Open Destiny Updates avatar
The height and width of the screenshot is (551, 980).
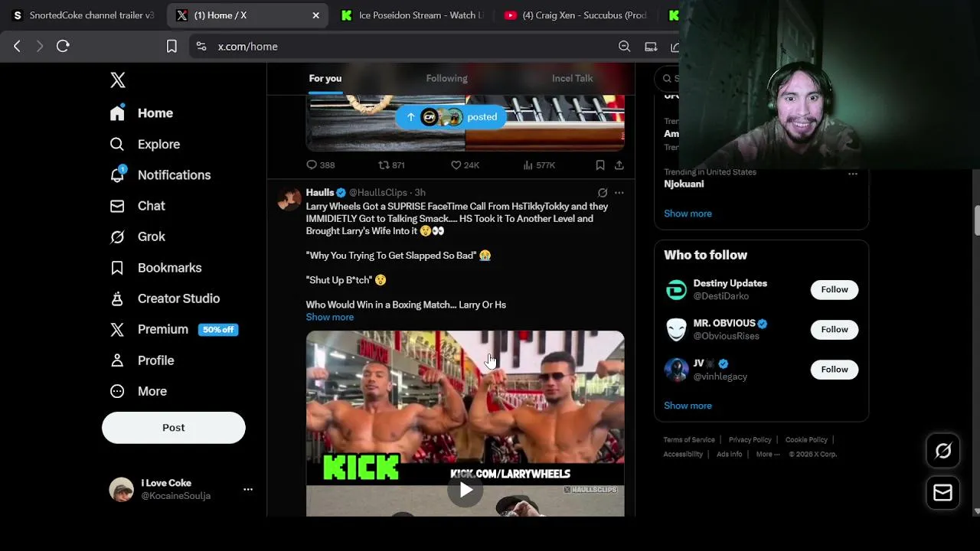tap(676, 290)
